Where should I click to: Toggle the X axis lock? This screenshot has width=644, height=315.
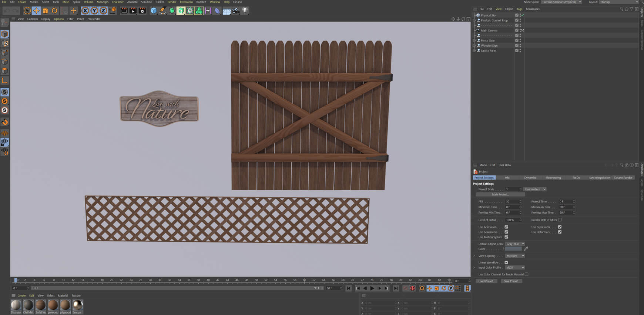(x=85, y=11)
